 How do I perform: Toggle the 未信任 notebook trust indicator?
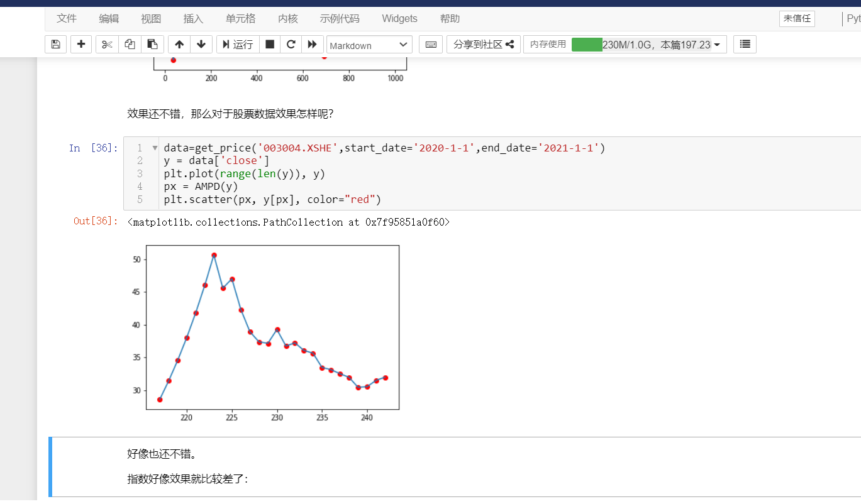pyautogui.click(x=796, y=19)
